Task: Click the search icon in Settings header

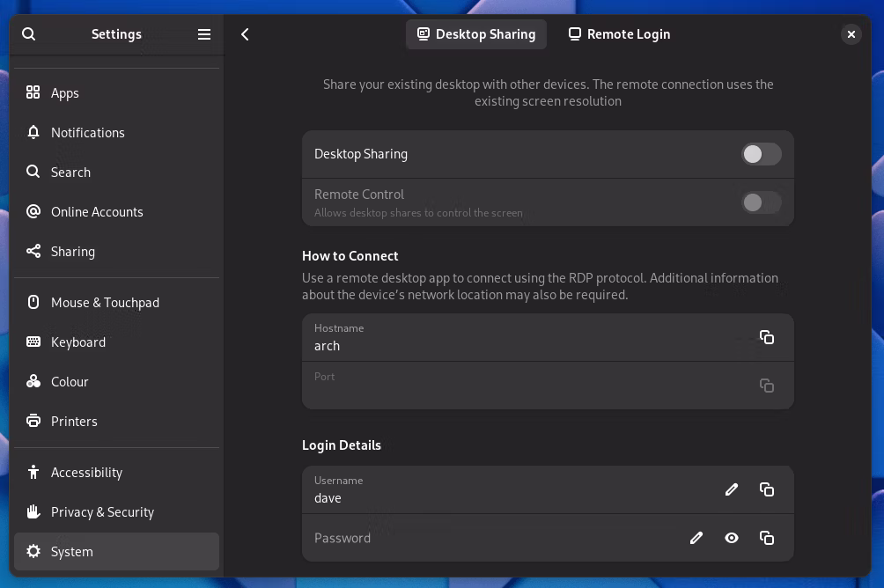Action: tap(29, 34)
